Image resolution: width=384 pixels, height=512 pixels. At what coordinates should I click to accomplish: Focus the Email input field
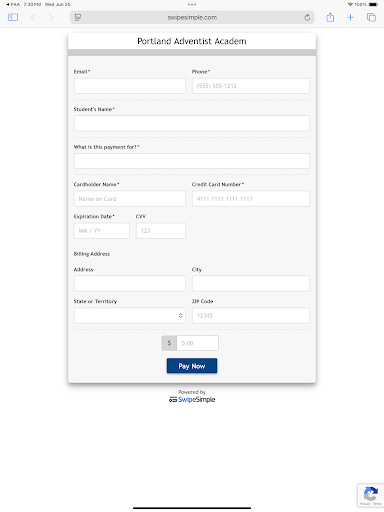click(x=130, y=86)
